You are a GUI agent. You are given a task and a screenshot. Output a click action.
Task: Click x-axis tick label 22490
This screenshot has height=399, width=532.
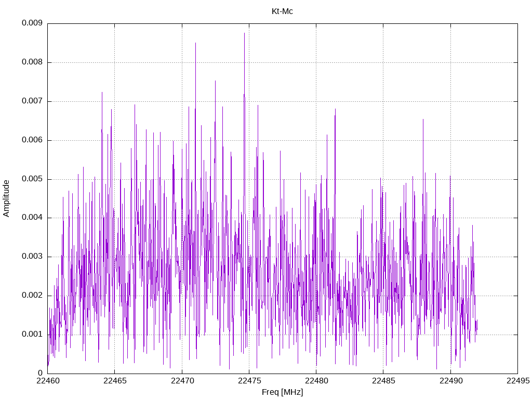click(x=451, y=381)
